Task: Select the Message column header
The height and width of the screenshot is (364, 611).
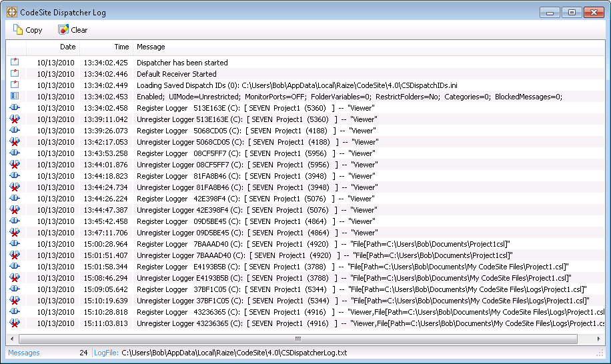Action: tap(151, 47)
